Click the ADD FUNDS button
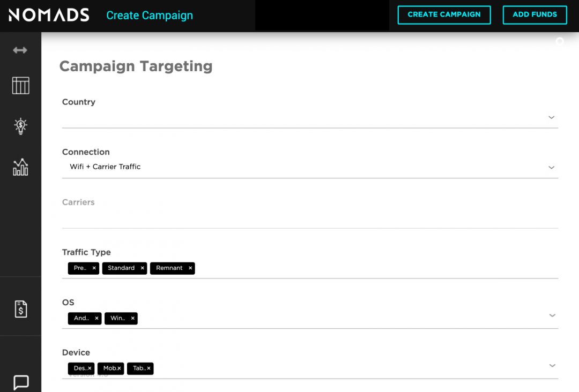Image resolution: width=579 pixels, height=392 pixels. pos(535,15)
